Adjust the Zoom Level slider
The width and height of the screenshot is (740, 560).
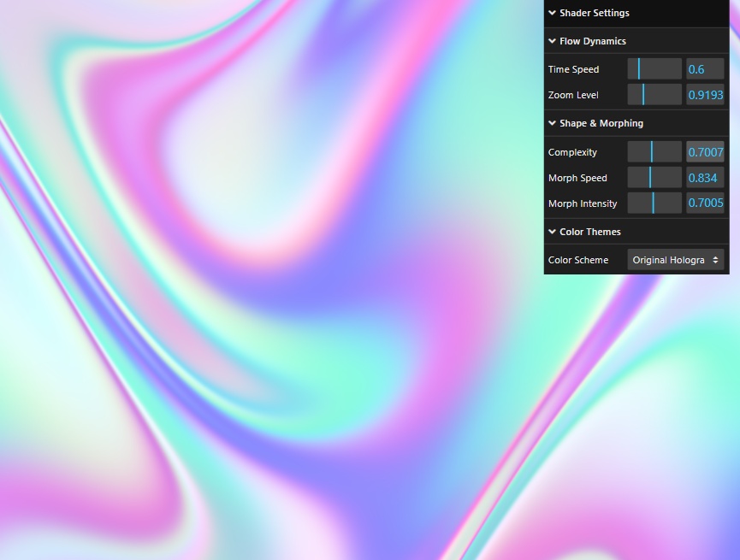(654, 95)
